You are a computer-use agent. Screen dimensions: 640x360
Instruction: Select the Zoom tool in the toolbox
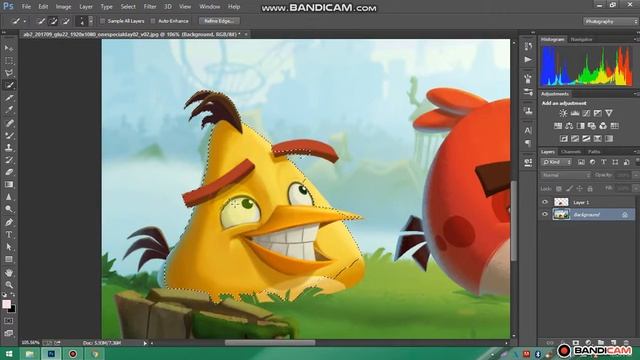9,284
